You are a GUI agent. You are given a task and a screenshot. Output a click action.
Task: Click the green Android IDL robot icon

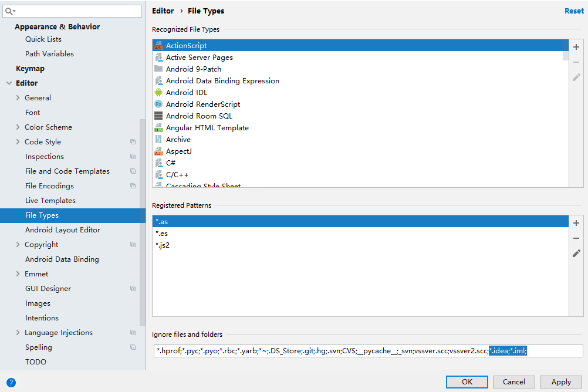[x=158, y=92]
